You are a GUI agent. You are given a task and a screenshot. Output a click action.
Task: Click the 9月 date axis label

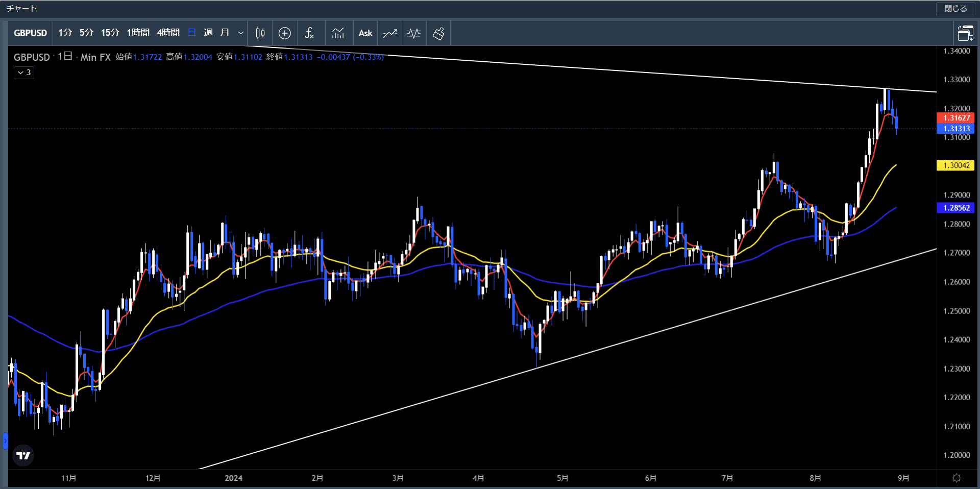coord(903,478)
